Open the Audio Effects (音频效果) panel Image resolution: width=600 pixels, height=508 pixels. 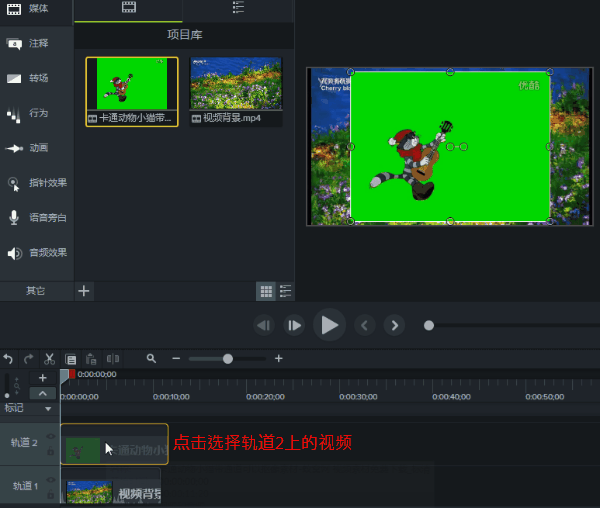pyautogui.click(x=36, y=253)
